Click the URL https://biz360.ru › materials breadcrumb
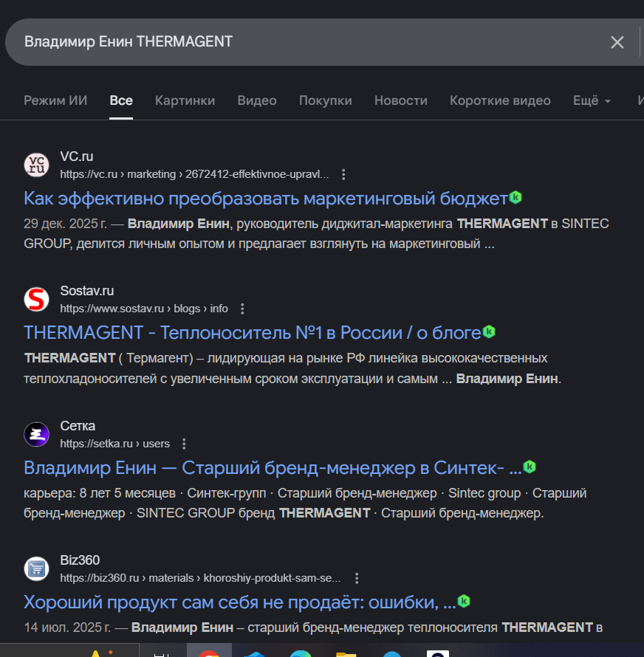The width and height of the screenshot is (644, 657). tap(200, 578)
